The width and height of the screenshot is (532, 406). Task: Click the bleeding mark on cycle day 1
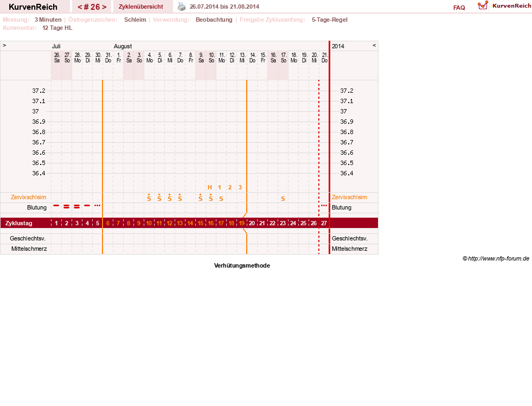pyautogui.click(x=56, y=205)
